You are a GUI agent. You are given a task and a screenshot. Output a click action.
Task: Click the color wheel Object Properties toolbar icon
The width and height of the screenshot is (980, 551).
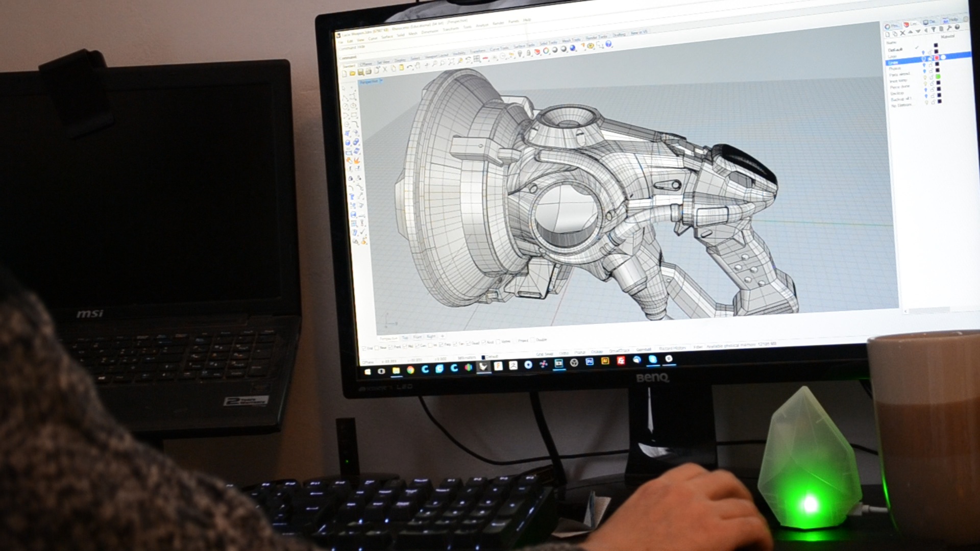coord(546,51)
